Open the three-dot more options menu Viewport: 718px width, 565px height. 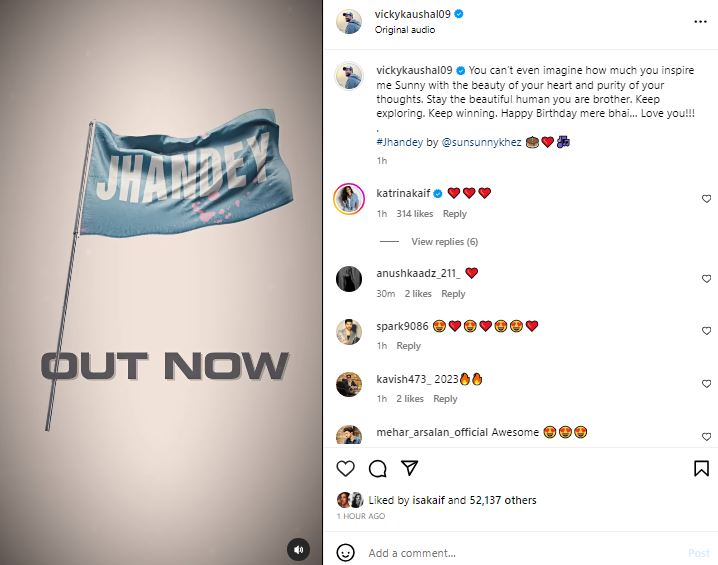point(700,22)
